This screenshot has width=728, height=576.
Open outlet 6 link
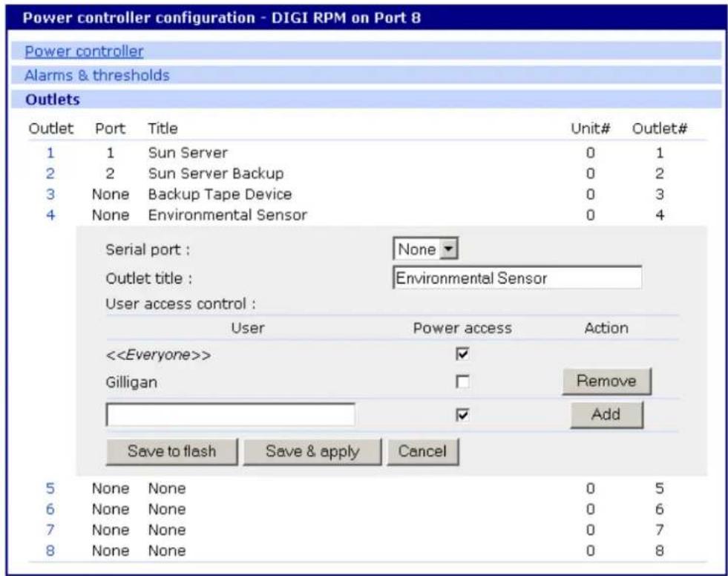50,509
